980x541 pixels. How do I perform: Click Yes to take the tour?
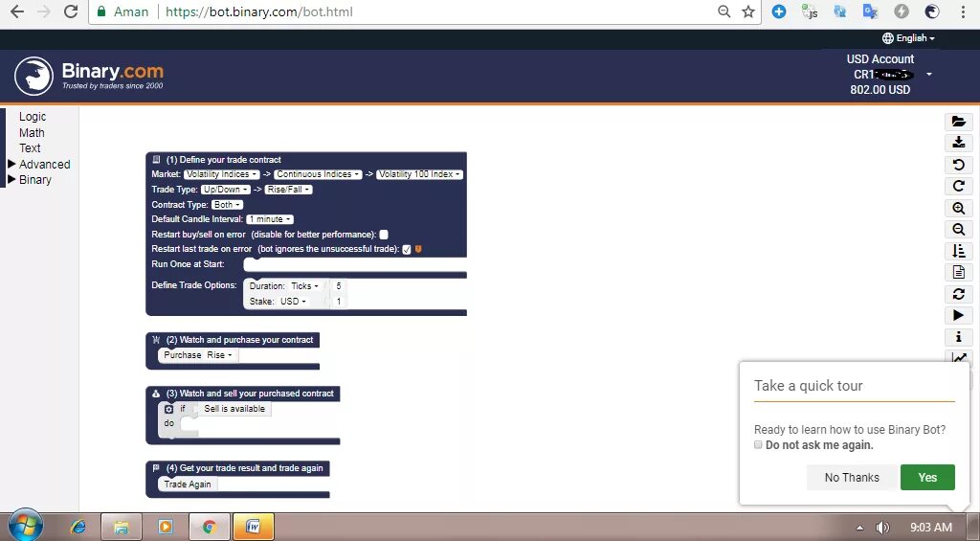pos(927,477)
